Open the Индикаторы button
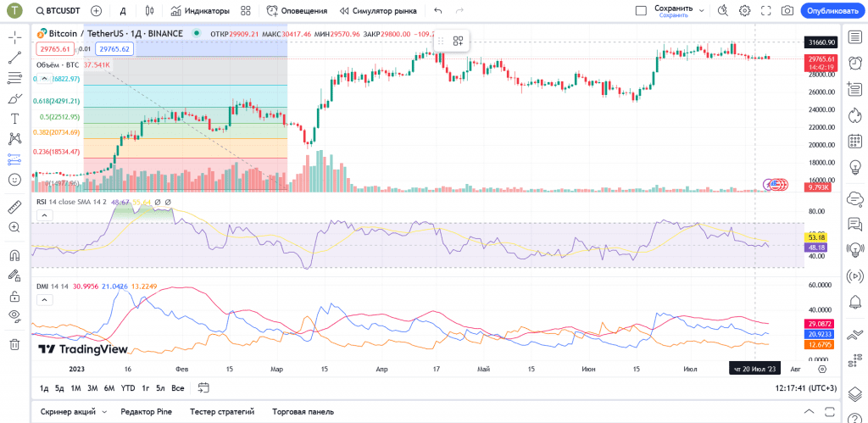Image resolution: width=868 pixels, height=423 pixels. pos(200,10)
